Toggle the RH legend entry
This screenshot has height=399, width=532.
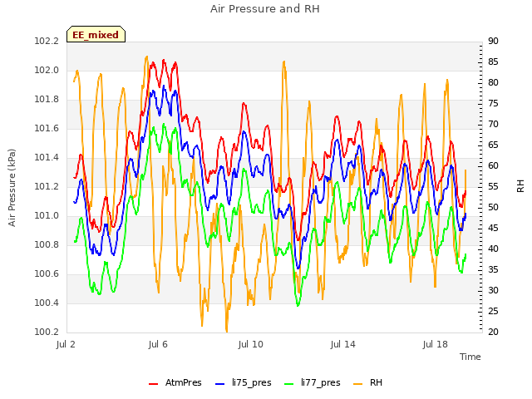(x=367, y=382)
